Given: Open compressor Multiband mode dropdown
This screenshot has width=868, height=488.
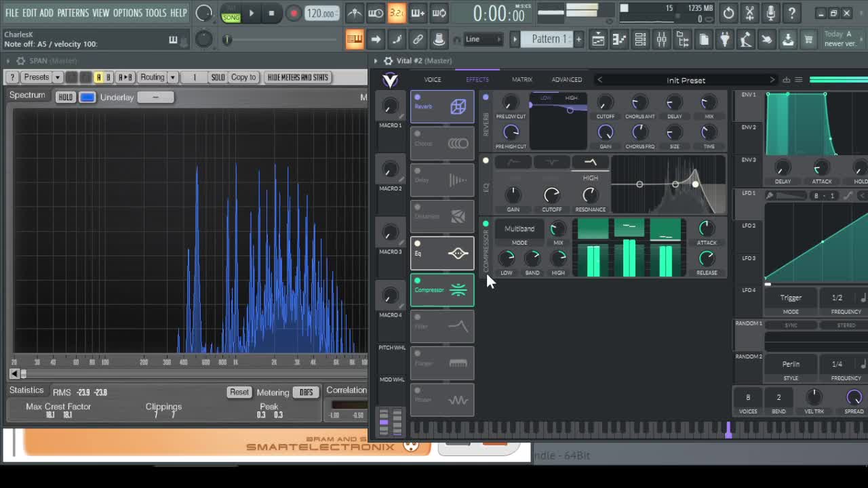Looking at the screenshot, I should (519, 229).
